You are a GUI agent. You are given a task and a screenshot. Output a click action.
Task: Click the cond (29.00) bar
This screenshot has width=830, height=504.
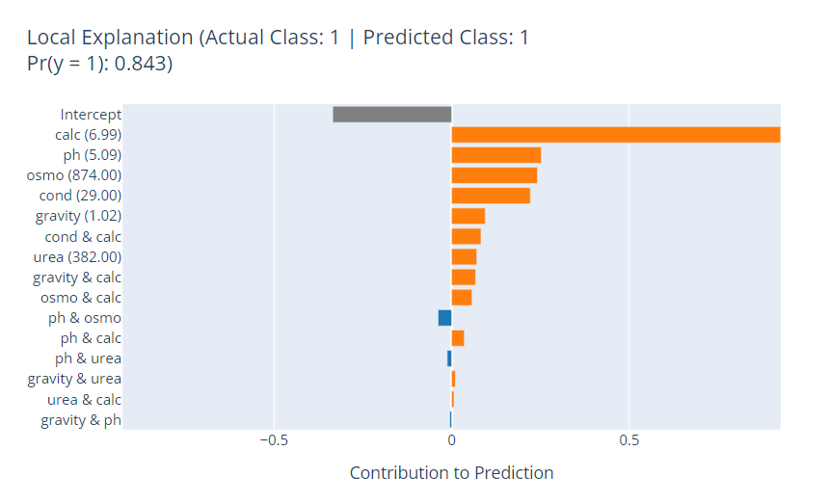click(x=491, y=196)
